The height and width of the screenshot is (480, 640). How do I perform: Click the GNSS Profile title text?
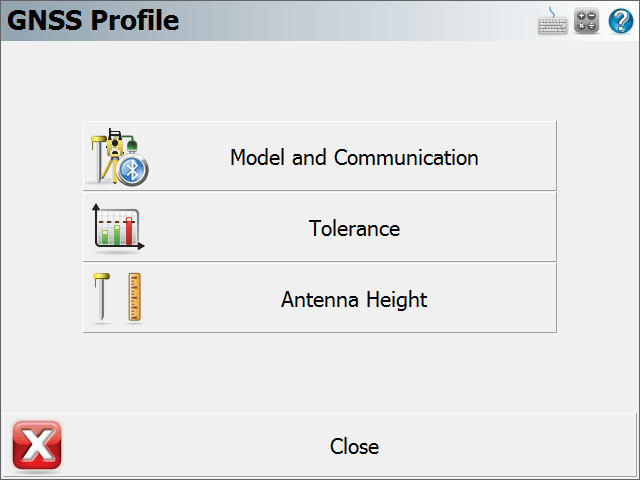coord(93,20)
